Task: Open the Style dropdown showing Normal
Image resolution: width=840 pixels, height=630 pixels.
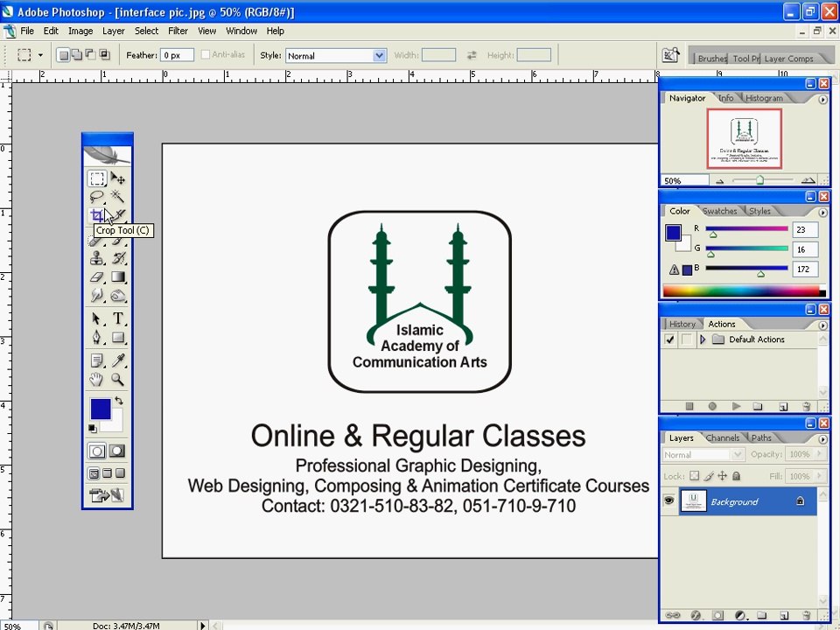Action: pos(336,55)
